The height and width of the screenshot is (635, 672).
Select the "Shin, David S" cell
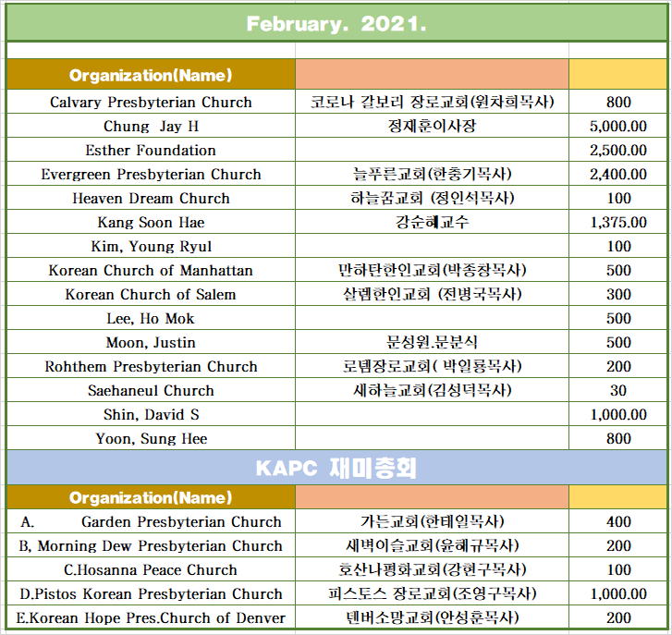point(151,414)
